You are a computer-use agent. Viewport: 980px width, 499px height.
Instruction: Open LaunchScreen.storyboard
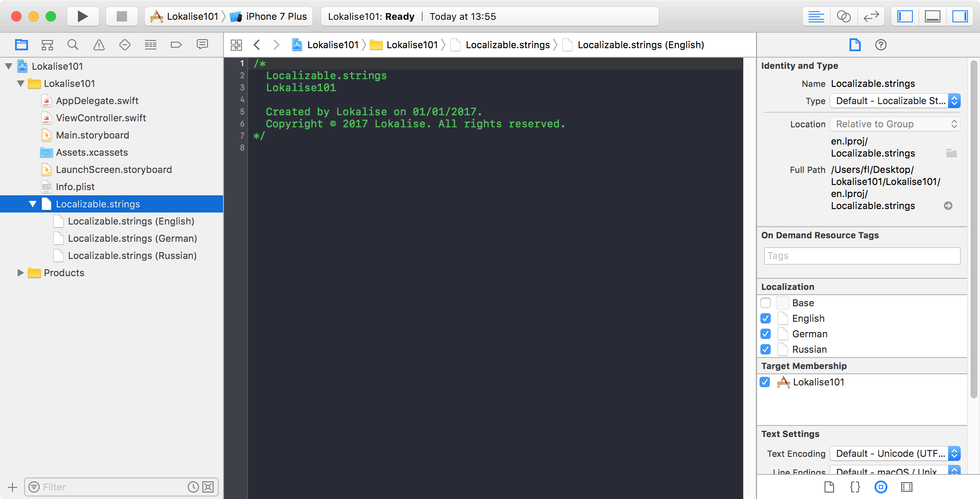[114, 169]
